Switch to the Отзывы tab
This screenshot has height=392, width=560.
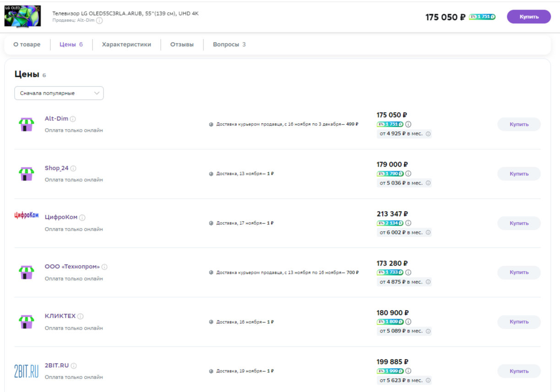(x=182, y=44)
